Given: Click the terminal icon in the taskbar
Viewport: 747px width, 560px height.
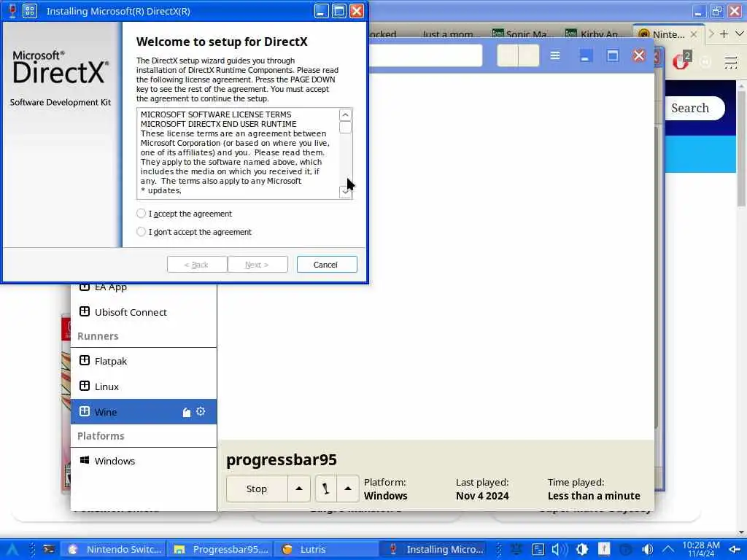Looking at the screenshot, I should click(x=49, y=550).
